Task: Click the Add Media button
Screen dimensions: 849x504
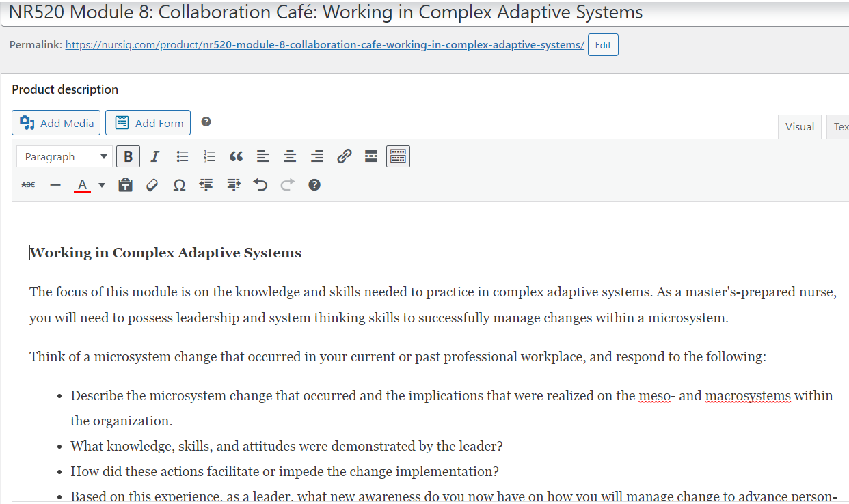Action: (x=56, y=123)
